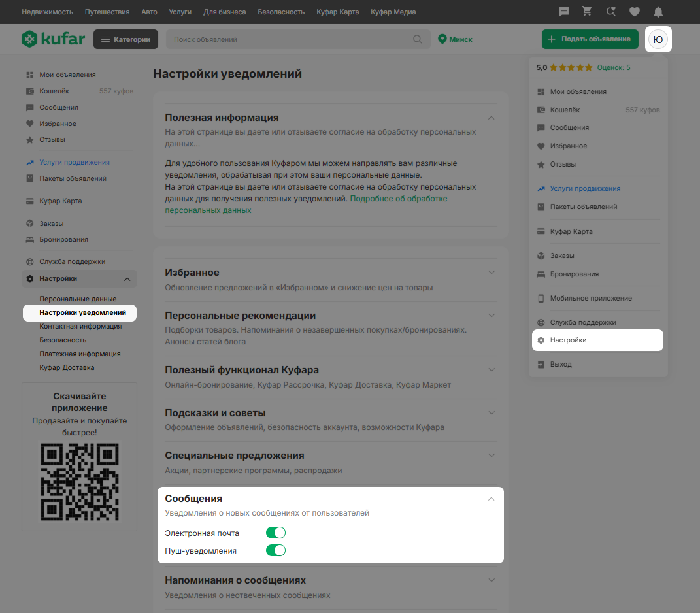
Task: Open Платежная информация in left sidebar
Action: click(x=80, y=354)
